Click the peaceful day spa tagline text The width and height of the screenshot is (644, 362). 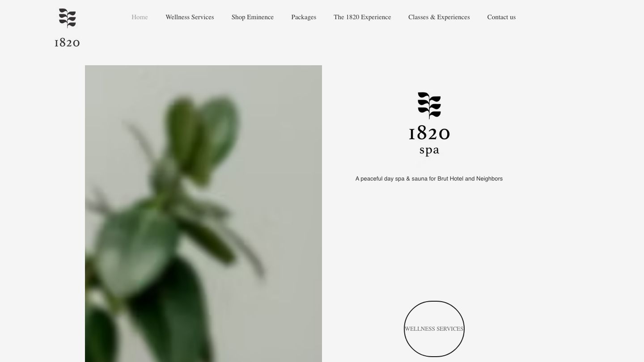[x=429, y=179]
